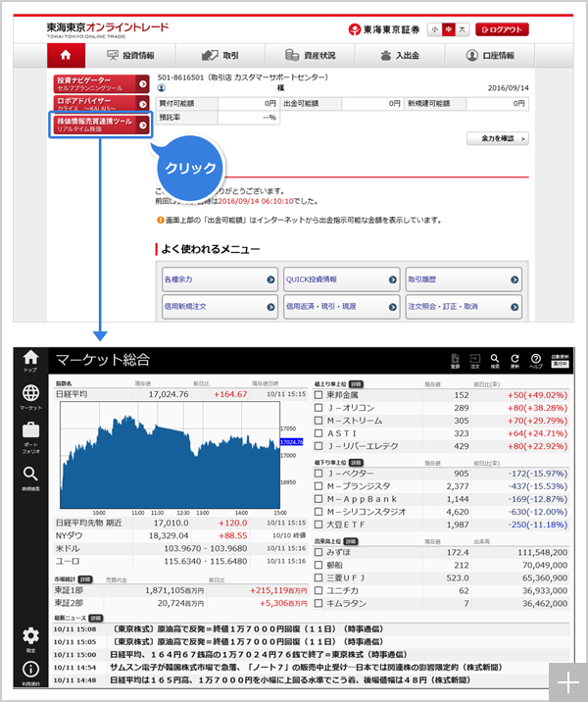The image size is (588, 702).
Task: Click the 登録 document icon in header
Action: pos(455,361)
